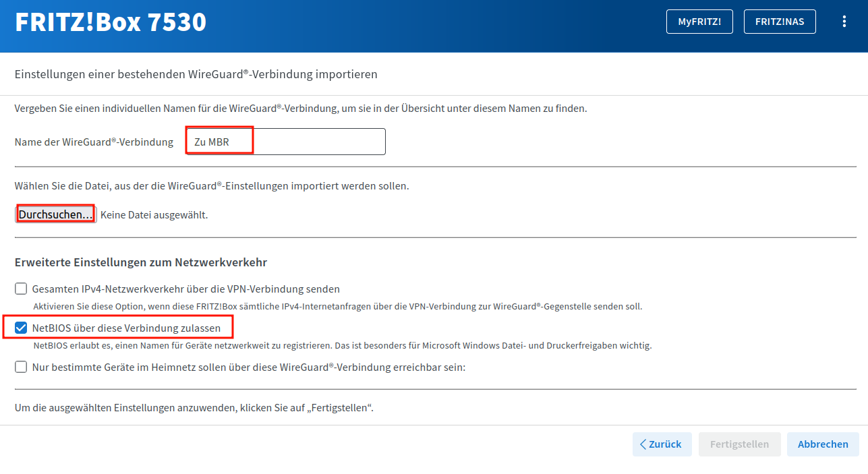Viewport: 868px width, 474px height.
Task: Click the 'NetBIOS über diese Verbindung zulassen' label
Action: tap(126, 328)
